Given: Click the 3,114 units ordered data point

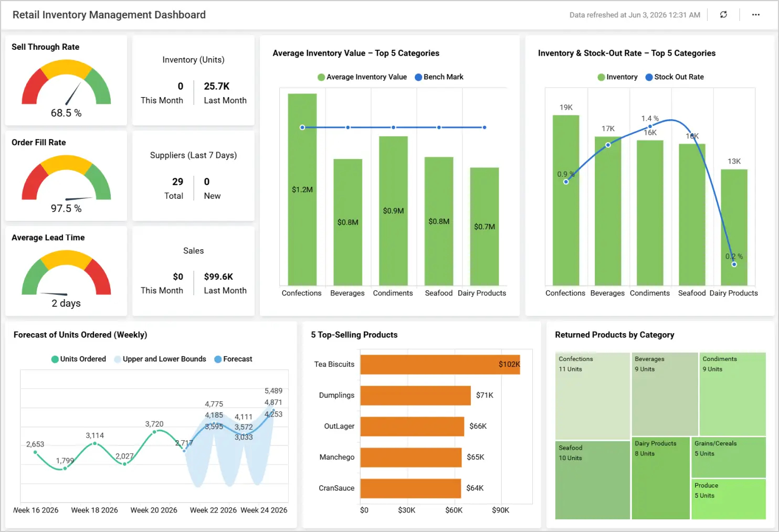Looking at the screenshot, I should coord(95,444).
